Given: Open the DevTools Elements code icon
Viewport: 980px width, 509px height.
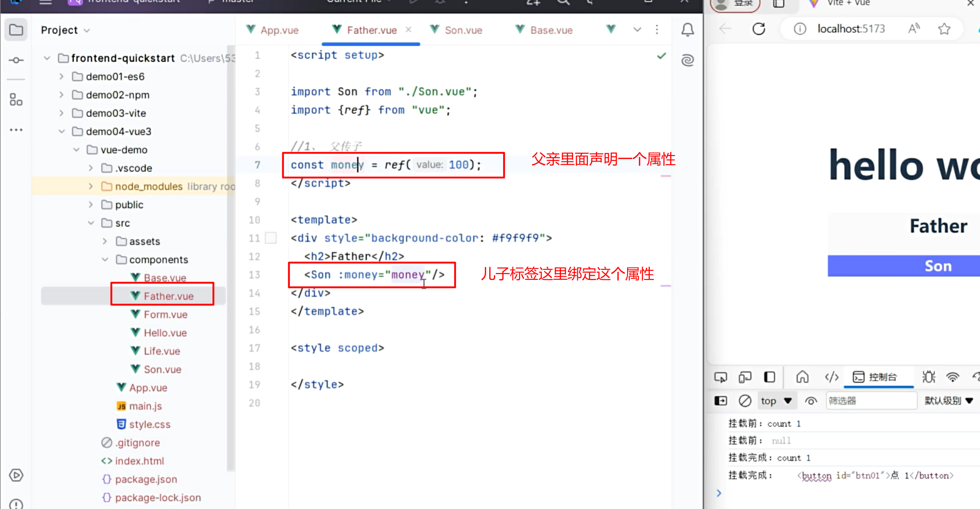Looking at the screenshot, I should pos(831,377).
